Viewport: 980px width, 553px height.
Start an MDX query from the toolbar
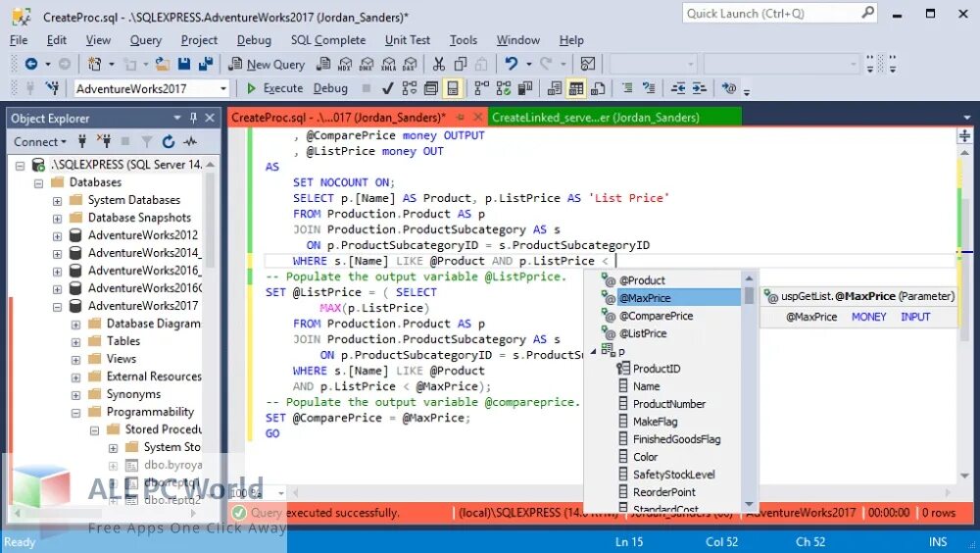345,64
